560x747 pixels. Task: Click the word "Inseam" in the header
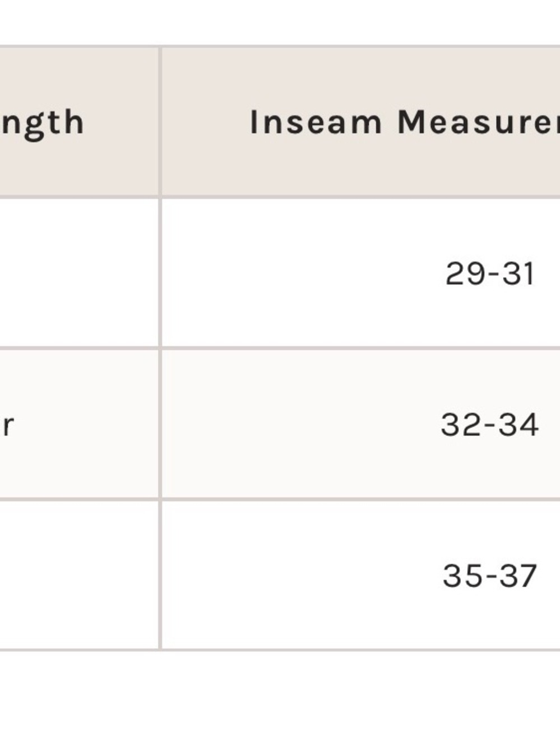coord(316,122)
